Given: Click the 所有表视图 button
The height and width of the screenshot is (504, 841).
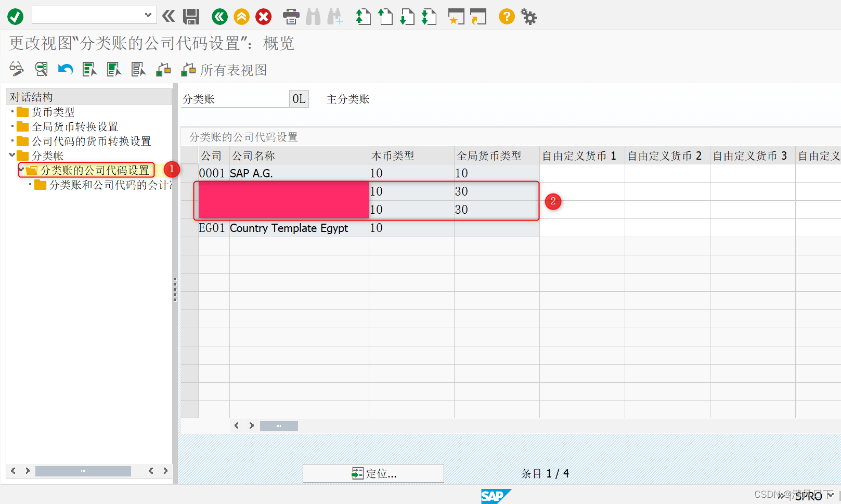Looking at the screenshot, I should coord(224,70).
